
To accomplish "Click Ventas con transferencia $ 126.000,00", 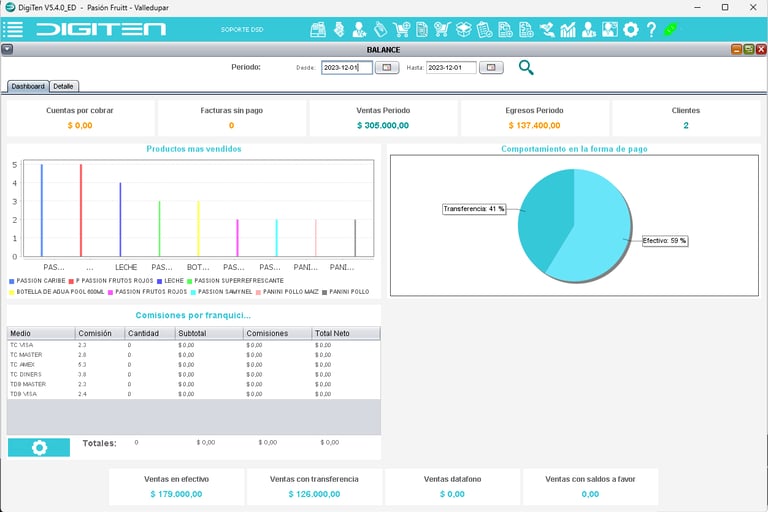I will pyautogui.click(x=314, y=494).
